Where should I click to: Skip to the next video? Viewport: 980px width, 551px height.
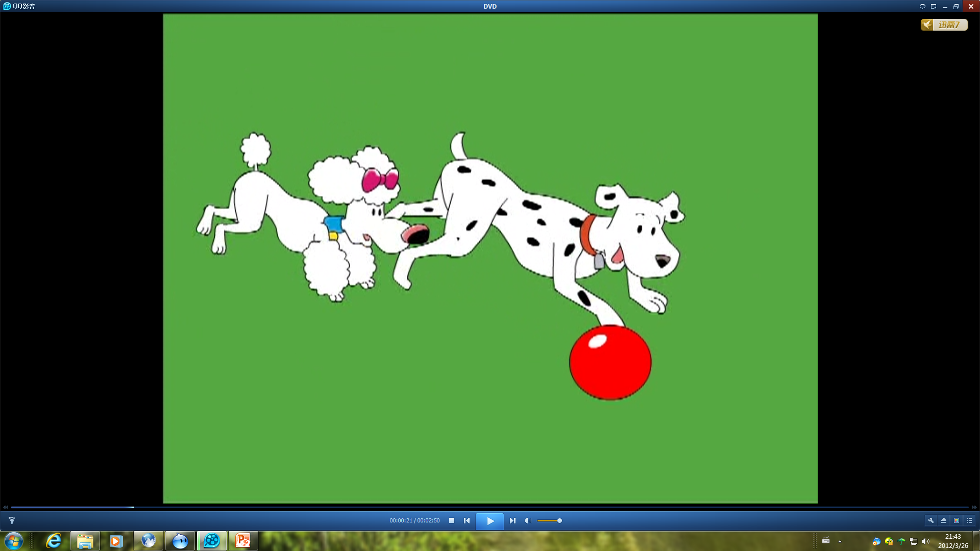(x=512, y=520)
